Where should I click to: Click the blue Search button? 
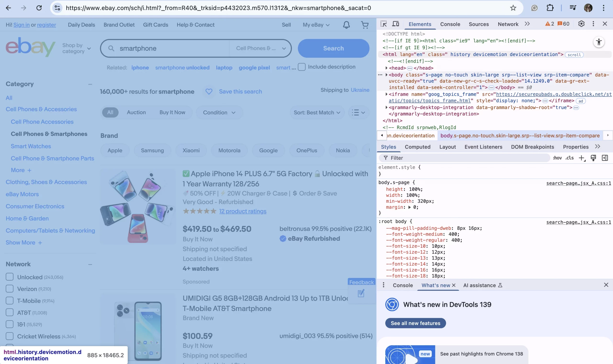[333, 48]
